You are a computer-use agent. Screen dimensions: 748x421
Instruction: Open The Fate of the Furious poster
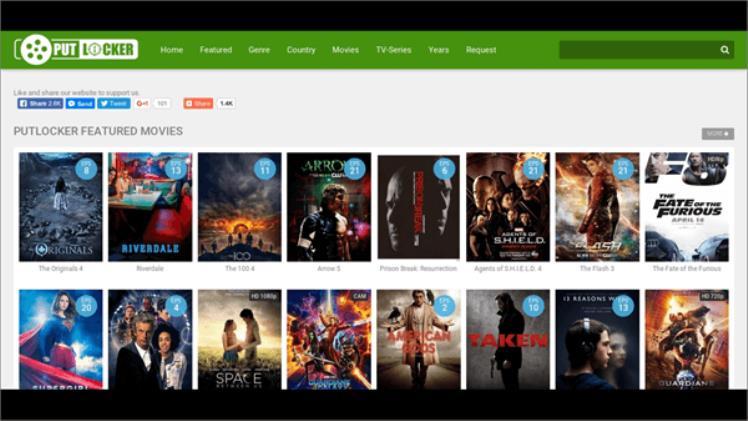click(687, 207)
